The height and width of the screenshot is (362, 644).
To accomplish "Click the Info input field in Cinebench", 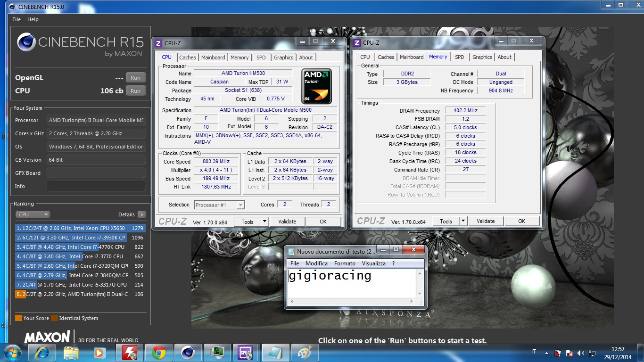I will click(x=96, y=186).
